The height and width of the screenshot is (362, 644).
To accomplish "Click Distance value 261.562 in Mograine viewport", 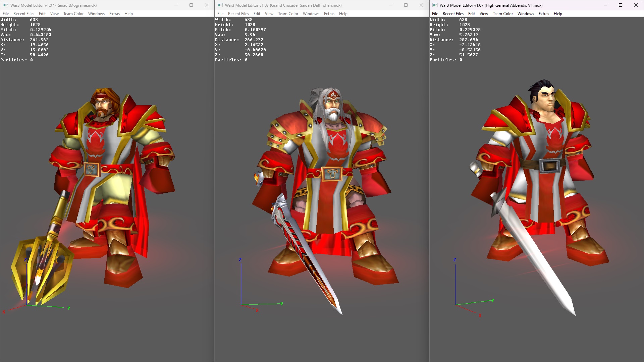I will point(39,40).
